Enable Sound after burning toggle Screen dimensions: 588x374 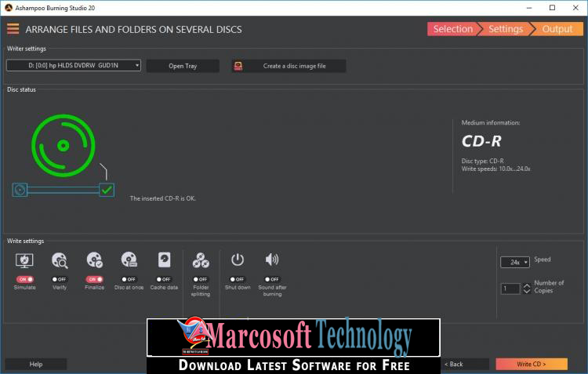point(272,279)
